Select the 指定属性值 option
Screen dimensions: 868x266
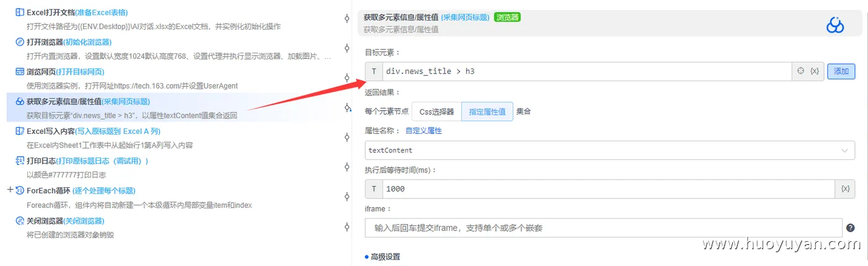tap(487, 112)
